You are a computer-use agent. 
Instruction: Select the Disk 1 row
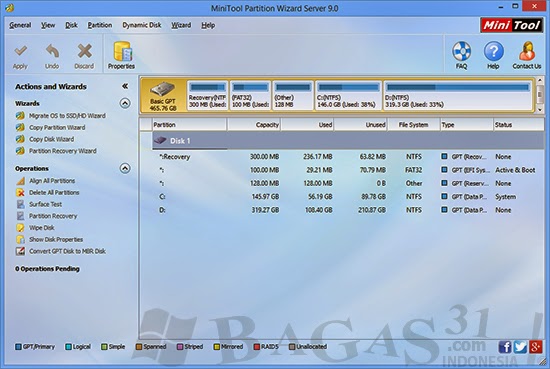[348, 141]
